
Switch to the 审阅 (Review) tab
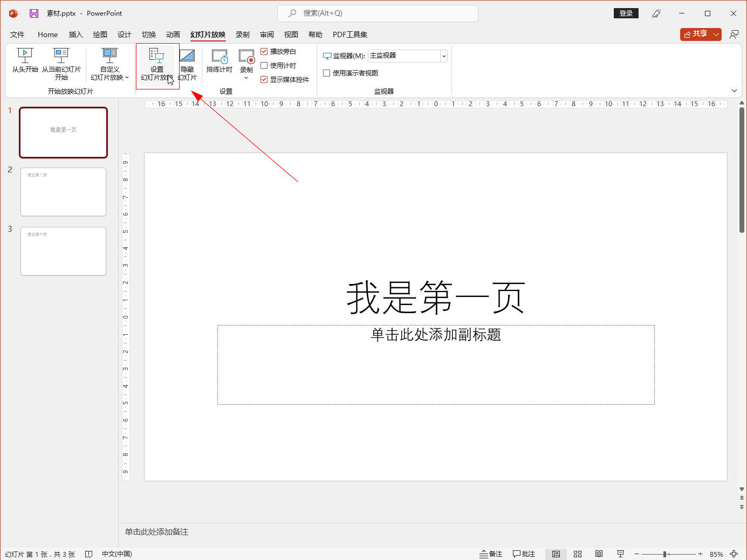pos(267,34)
